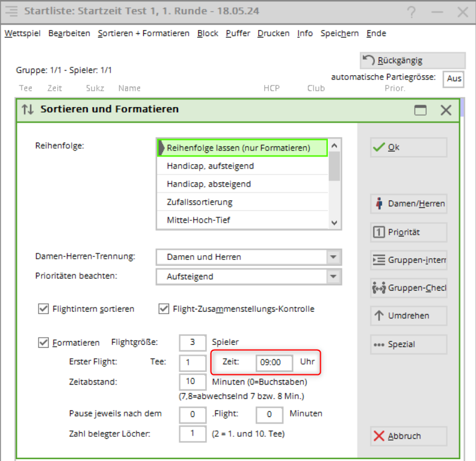
Task: Click the Priorität icon button
Action: 409,232
